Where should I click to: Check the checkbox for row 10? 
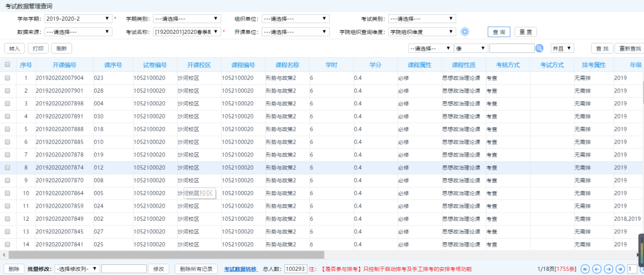click(x=7, y=193)
